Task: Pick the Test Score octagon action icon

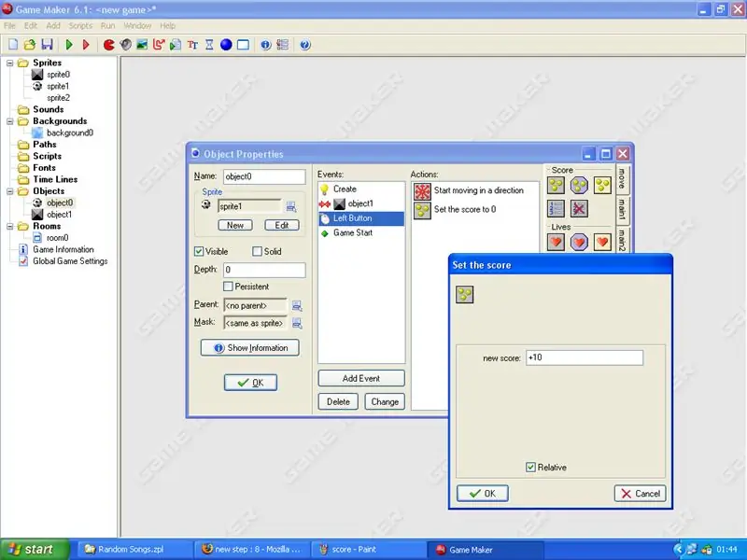Action: click(x=579, y=185)
